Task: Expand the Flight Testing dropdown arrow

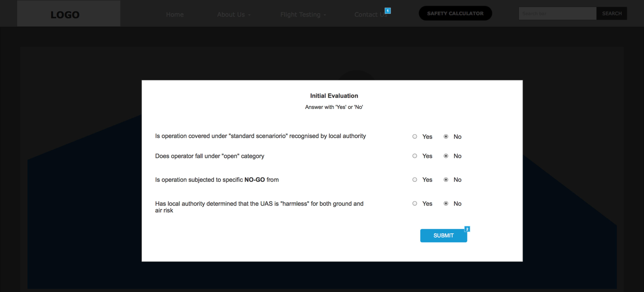Action: [325, 15]
